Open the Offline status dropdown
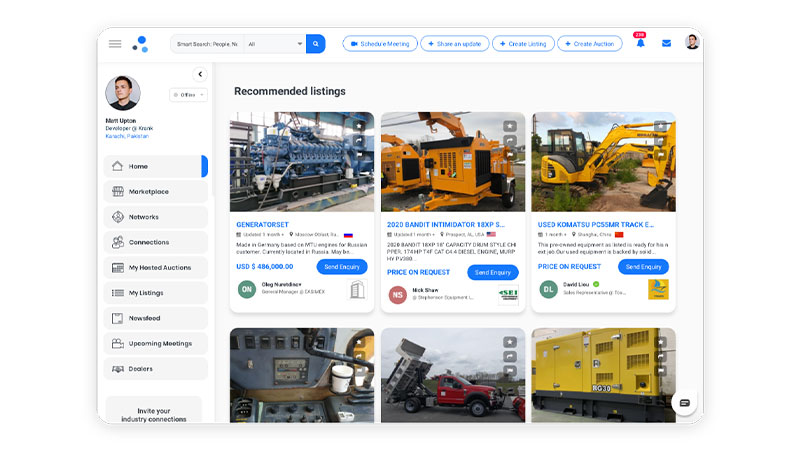The image size is (800, 450). [188, 95]
